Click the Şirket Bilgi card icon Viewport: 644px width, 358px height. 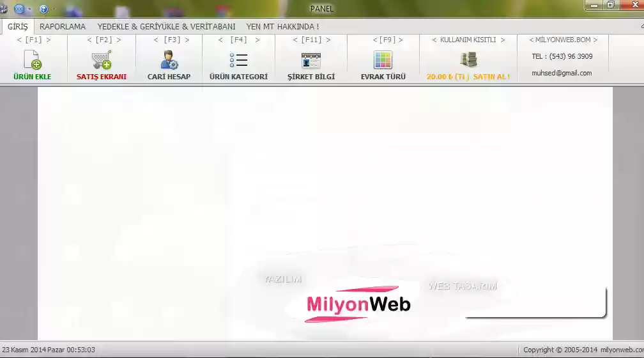(310, 60)
